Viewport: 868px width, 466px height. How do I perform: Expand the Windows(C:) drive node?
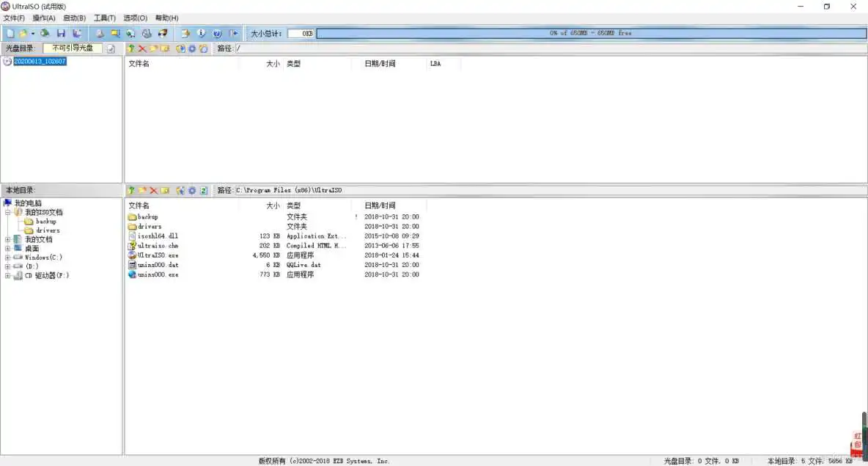pyautogui.click(x=7, y=257)
